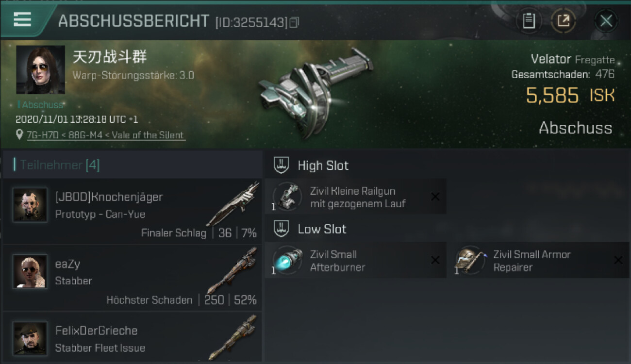
Task: Click the X beside Zivil Small Afterburner
Action: [x=435, y=261]
